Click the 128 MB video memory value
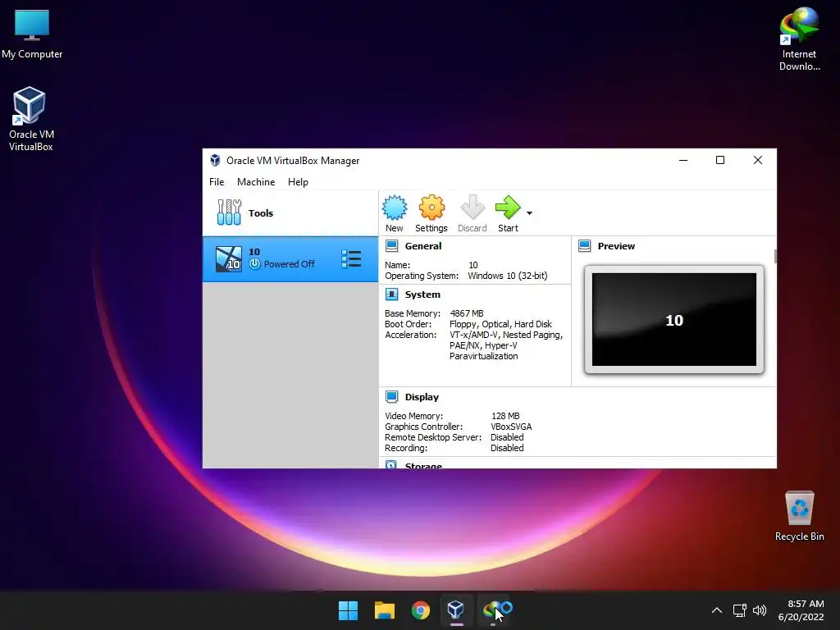The height and width of the screenshot is (630, 840). tap(505, 416)
